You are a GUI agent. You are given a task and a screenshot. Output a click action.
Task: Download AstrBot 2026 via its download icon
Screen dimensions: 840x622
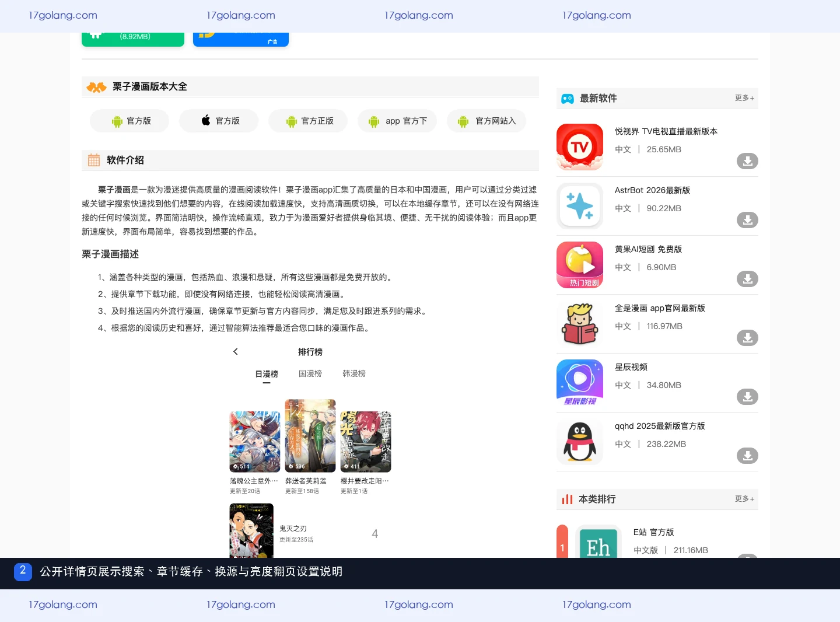[747, 220]
